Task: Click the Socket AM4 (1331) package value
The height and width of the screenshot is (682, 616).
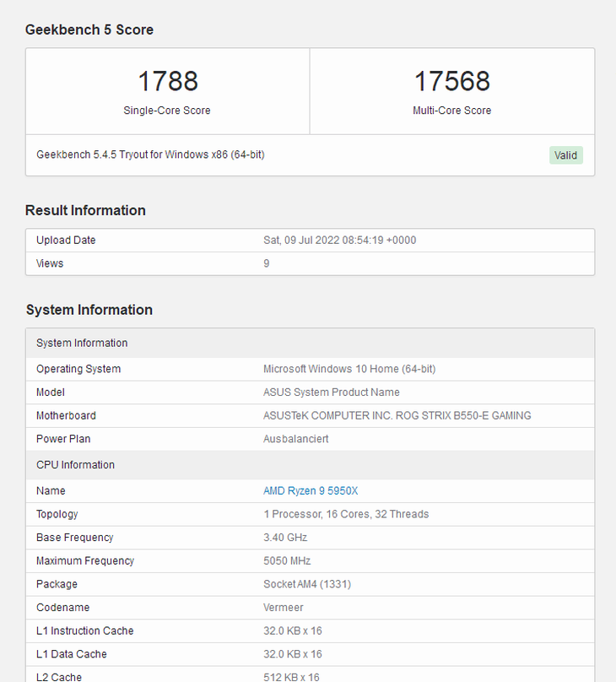Action: point(308,584)
